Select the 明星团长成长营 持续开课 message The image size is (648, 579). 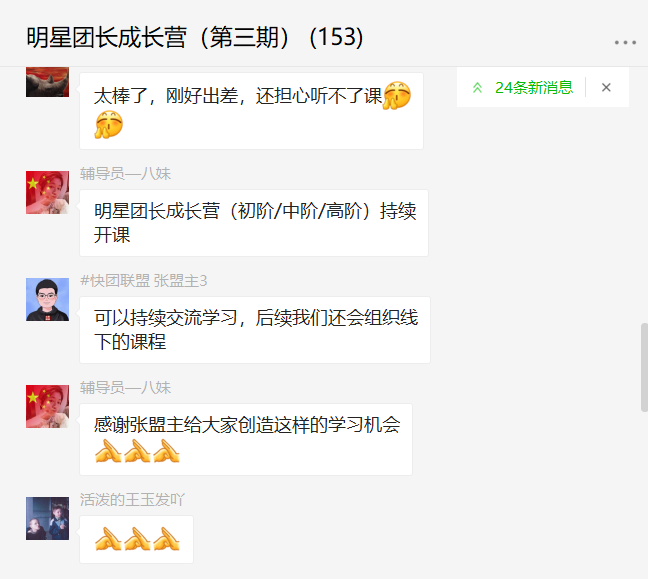click(x=254, y=223)
